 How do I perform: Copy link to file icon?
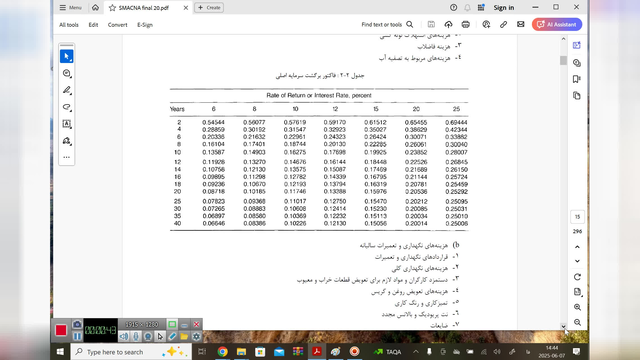pos(503,24)
